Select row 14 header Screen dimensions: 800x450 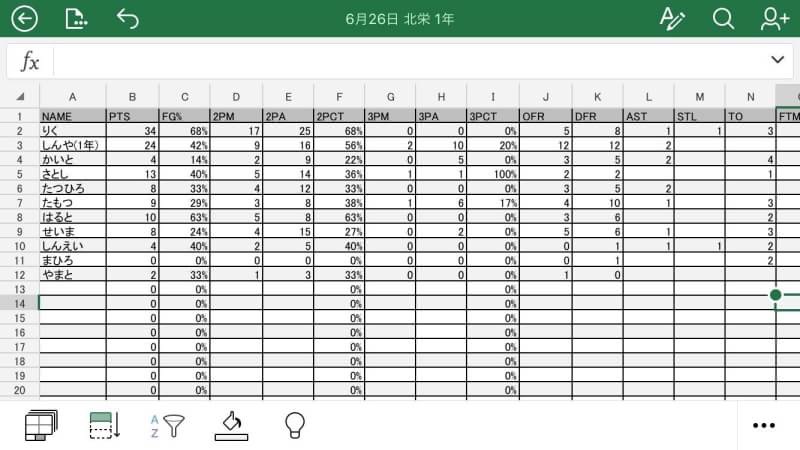pyautogui.click(x=19, y=304)
